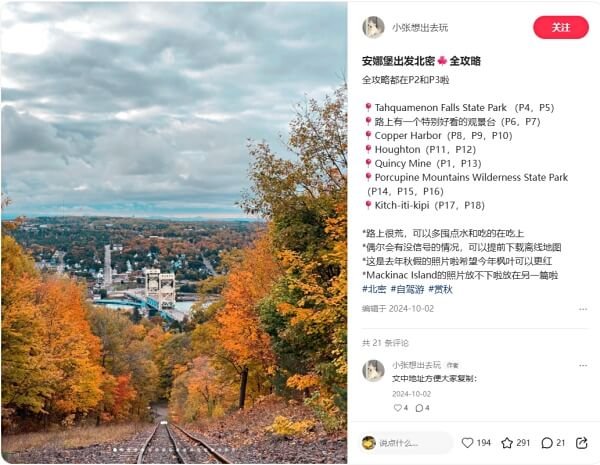Click the 说点什么 comment input field
The width and height of the screenshot is (600, 465).
pos(406,443)
